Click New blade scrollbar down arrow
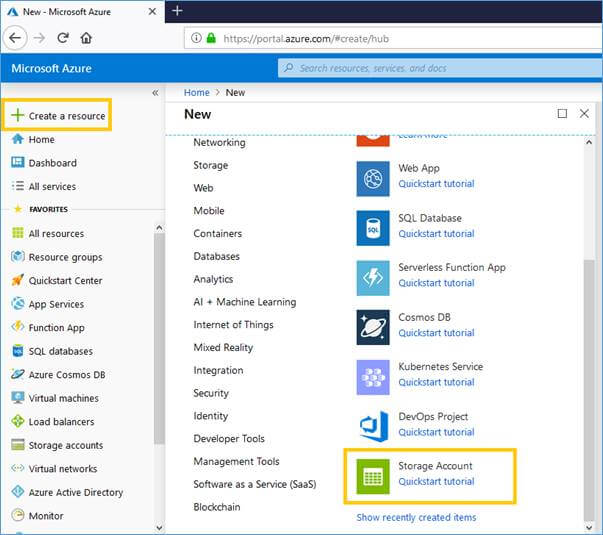The width and height of the screenshot is (603, 535). [589, 527]
